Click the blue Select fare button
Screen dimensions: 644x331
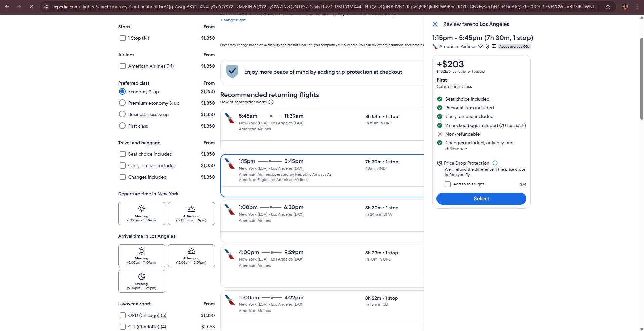(481, 199)
